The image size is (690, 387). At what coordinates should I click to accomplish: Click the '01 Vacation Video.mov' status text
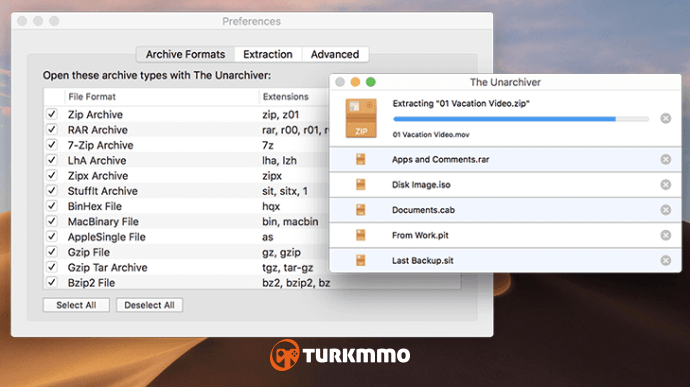[x=431, y=135]
